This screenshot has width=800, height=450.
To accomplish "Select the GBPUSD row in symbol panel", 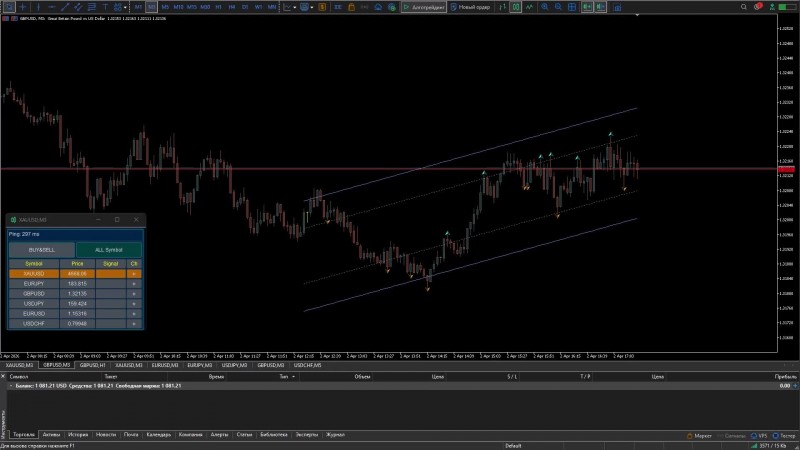I will click(75, 294).
